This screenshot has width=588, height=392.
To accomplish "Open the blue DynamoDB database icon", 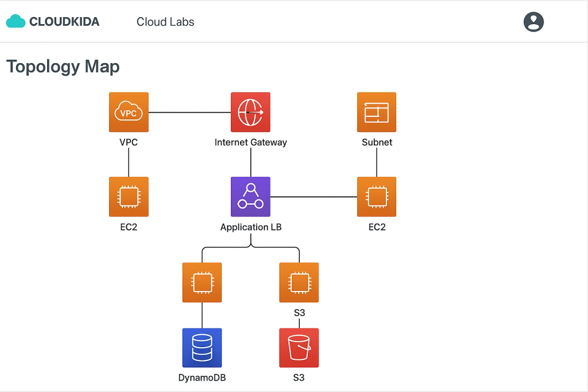I will coord(202,348).
